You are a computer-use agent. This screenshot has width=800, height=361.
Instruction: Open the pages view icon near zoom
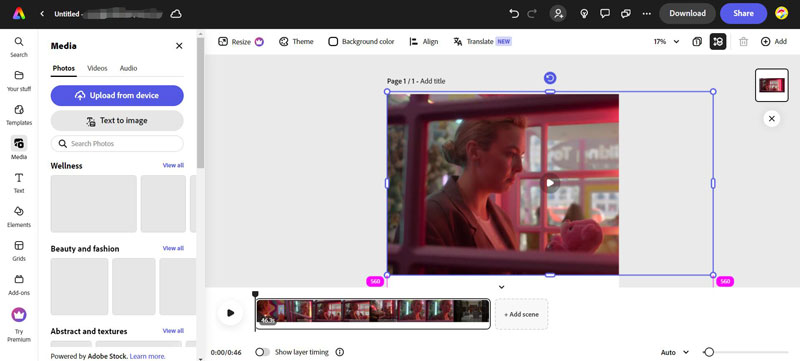click(x=697, y=42)
